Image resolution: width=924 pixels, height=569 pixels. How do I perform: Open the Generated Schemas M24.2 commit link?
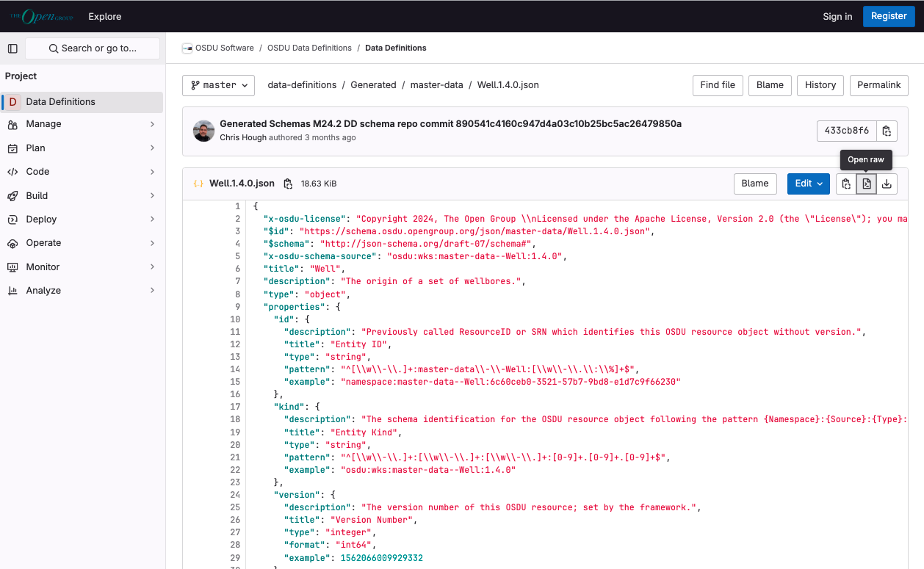[450, 124]
